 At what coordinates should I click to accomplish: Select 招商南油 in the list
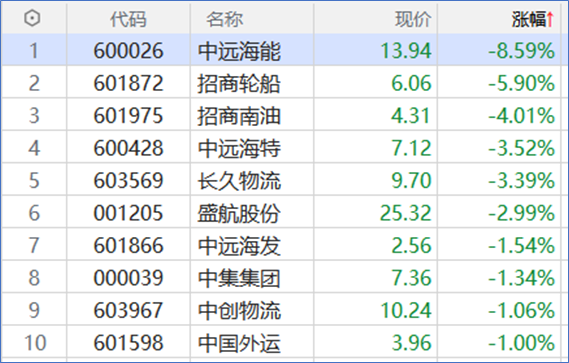click(x=239, y=116)
